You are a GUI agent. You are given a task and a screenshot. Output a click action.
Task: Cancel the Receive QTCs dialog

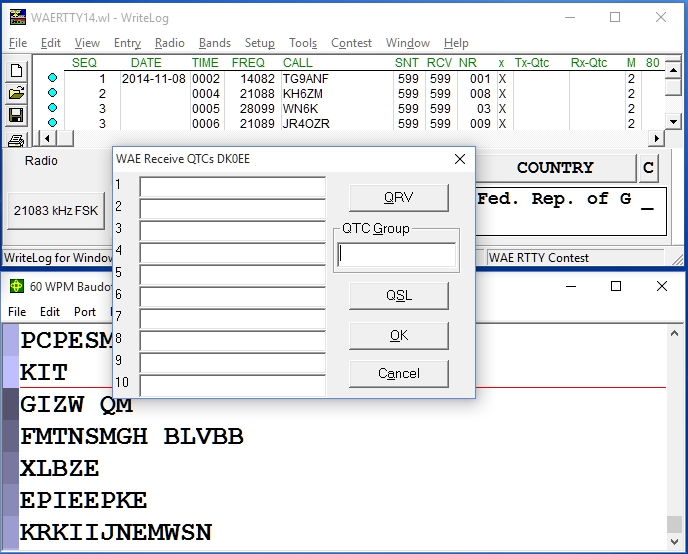tap(399, 374)
